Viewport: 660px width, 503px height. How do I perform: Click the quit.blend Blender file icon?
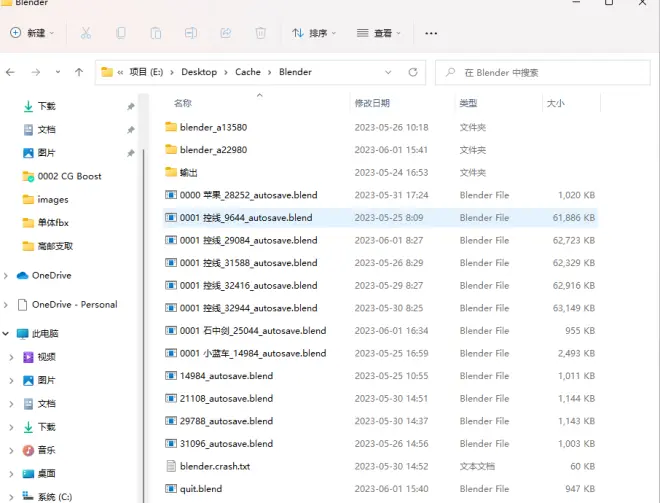pos(170,489)
